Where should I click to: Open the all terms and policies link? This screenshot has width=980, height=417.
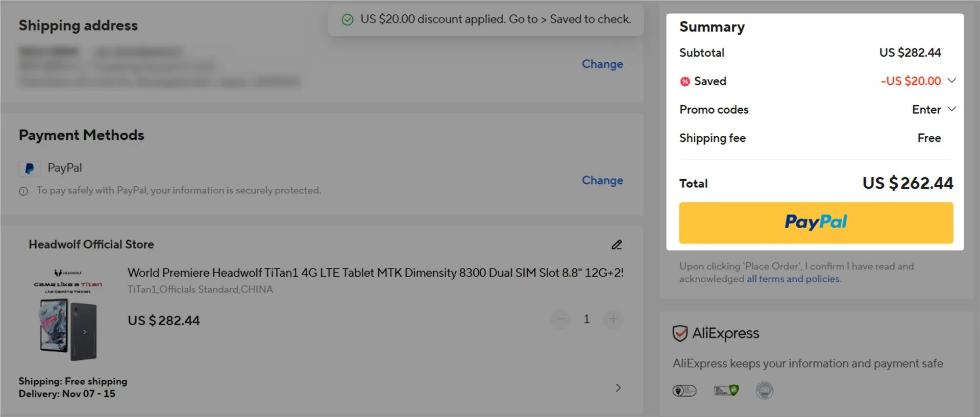794,279
